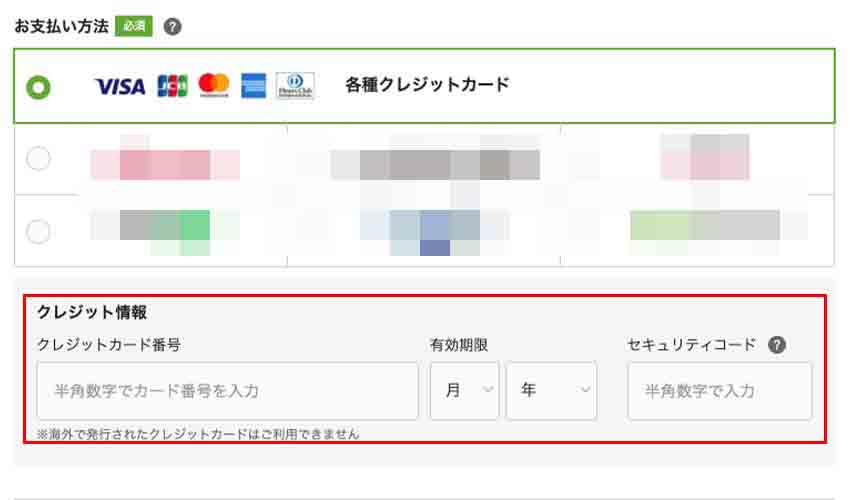
Task: Open the 年 expiration year dropdown
Action: tap(551, 390)
